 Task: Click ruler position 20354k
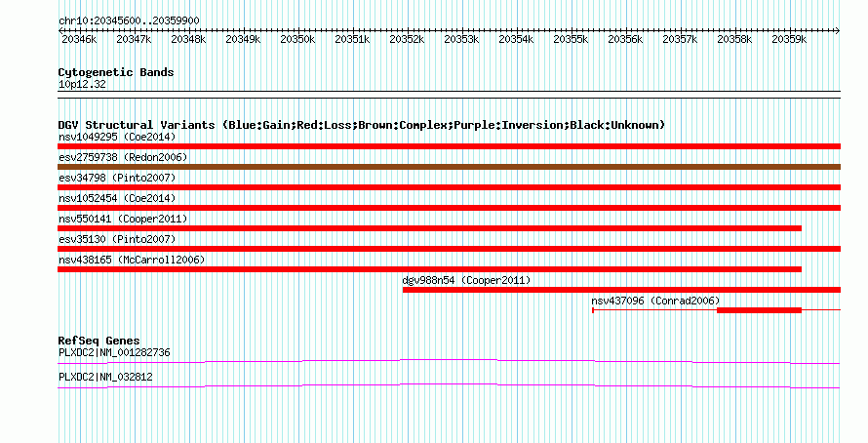(516, 39)
